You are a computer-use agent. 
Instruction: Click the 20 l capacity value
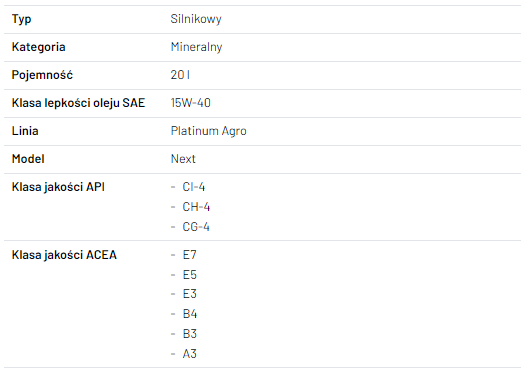(x=180, y=75)
